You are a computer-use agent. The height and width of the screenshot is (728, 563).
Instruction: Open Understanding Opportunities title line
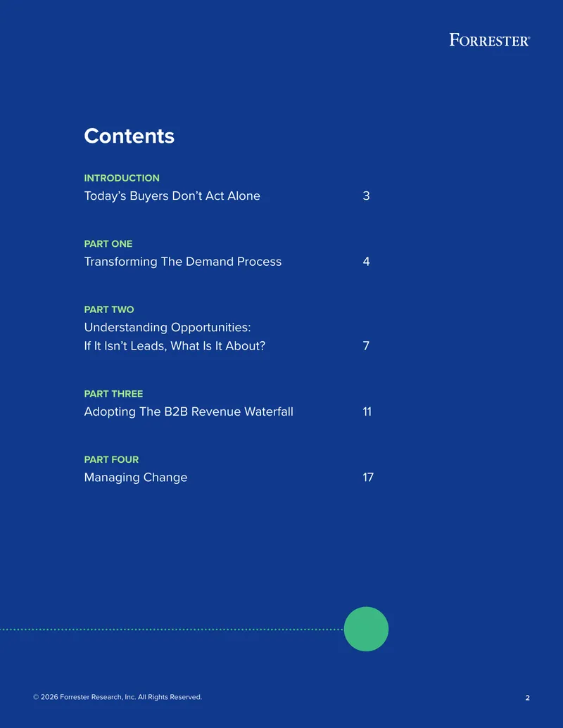[x=167, y=327]
